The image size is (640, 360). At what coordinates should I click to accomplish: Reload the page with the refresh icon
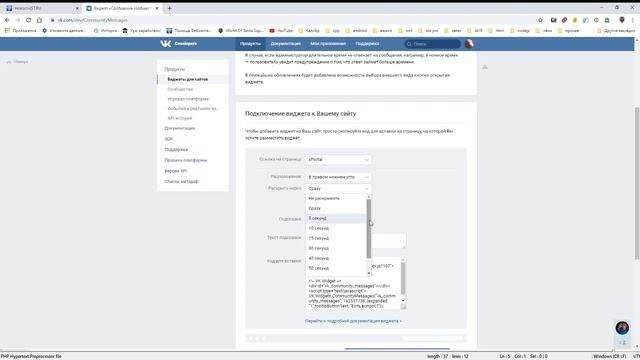pos(29,20)
